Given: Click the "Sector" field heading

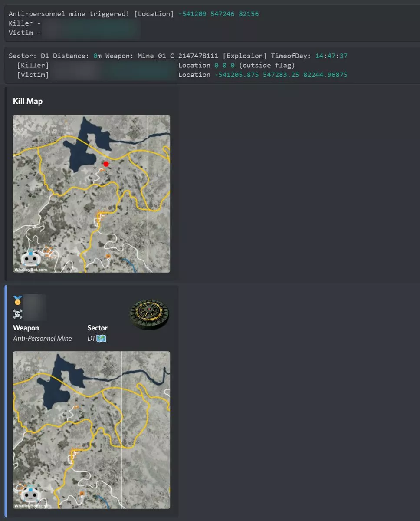Looking at the screenshot, I should (97, 328).
